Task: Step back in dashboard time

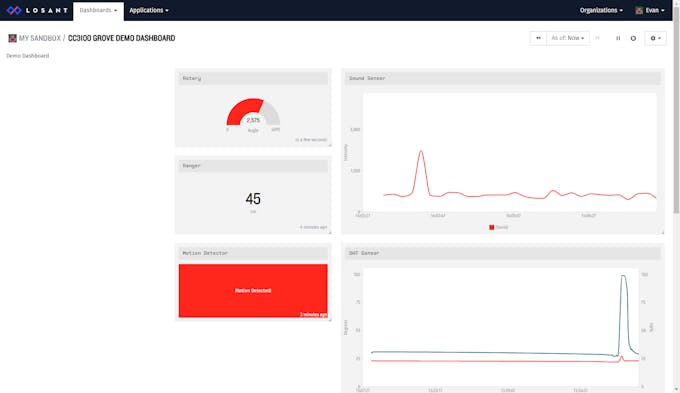Action: tap(538, 38)
